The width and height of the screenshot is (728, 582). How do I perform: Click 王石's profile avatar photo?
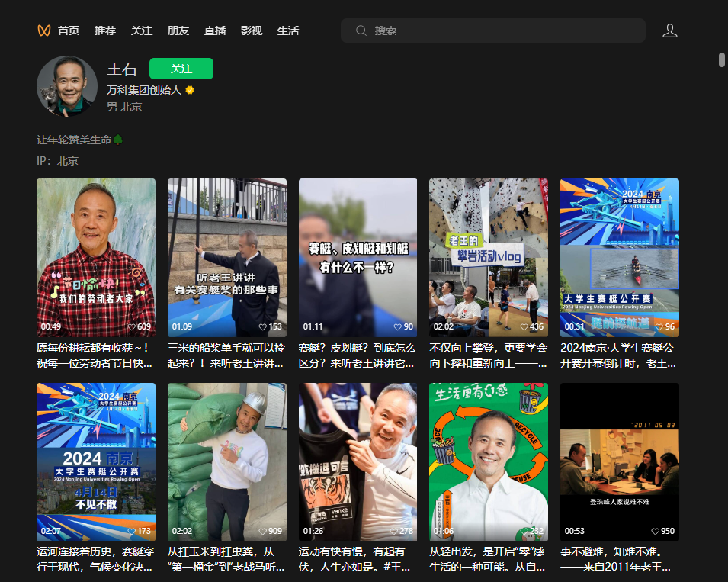point(67,86)
